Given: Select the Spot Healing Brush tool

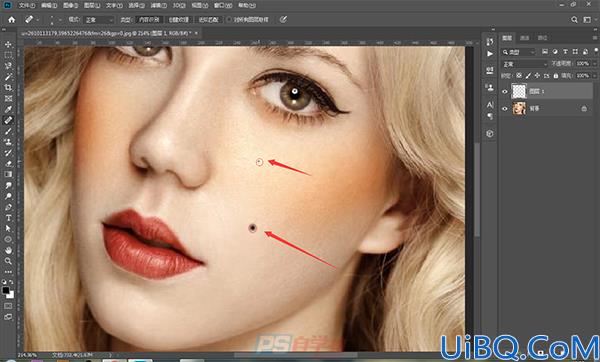Looking at the screenshot, I should click(x=8, y=120).
